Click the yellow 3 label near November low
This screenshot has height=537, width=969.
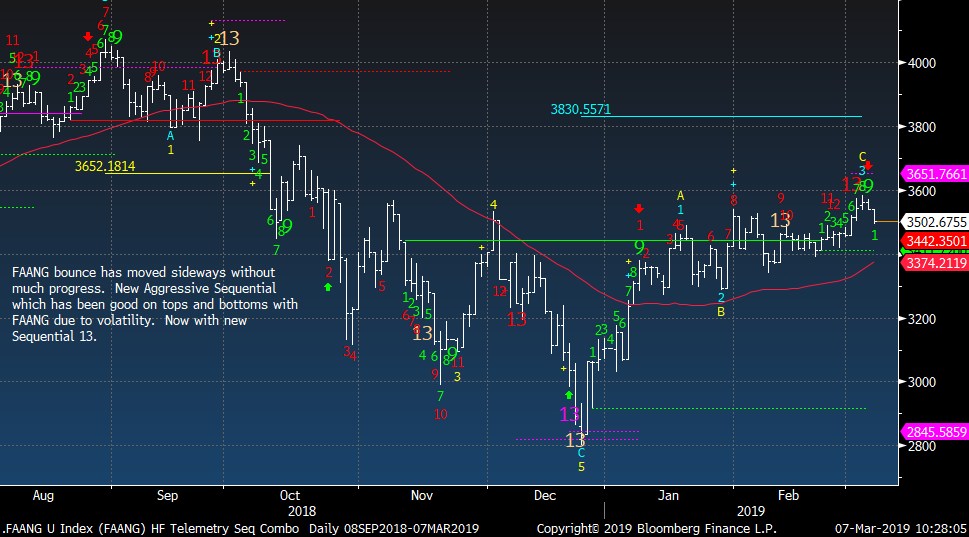(x=457, y=376)
